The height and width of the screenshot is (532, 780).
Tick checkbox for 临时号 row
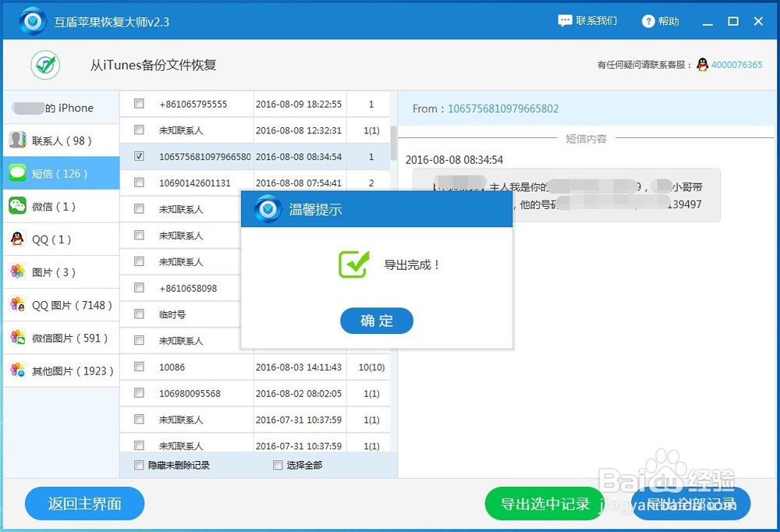(140, 314)
